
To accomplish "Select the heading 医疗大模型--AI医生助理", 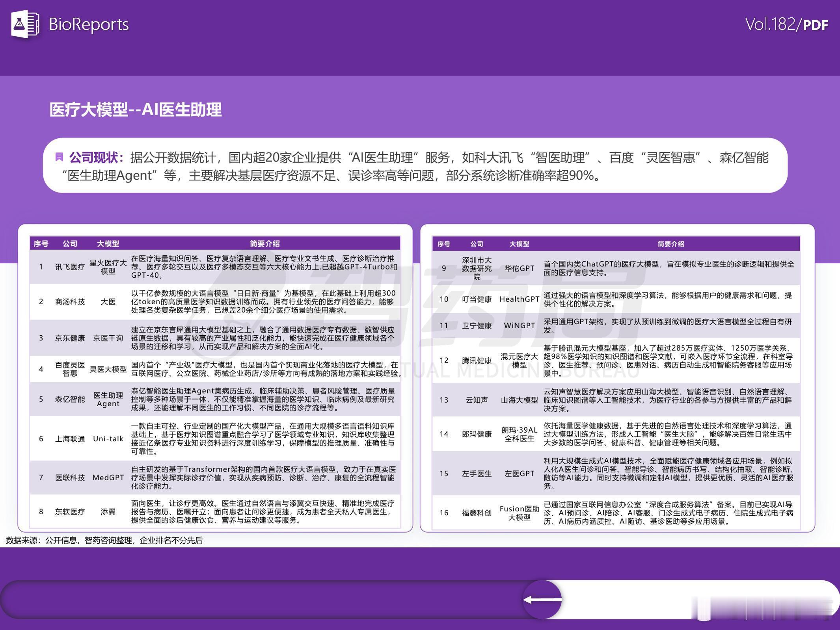I will [x=135, y=110].
